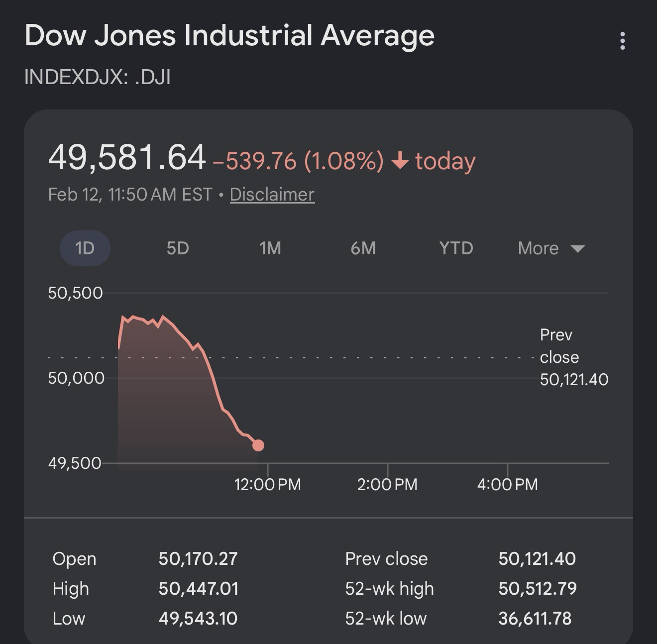Click the 52-wk high value 50,512.79
Screen dimensions: 657x644
pos(538,588)
